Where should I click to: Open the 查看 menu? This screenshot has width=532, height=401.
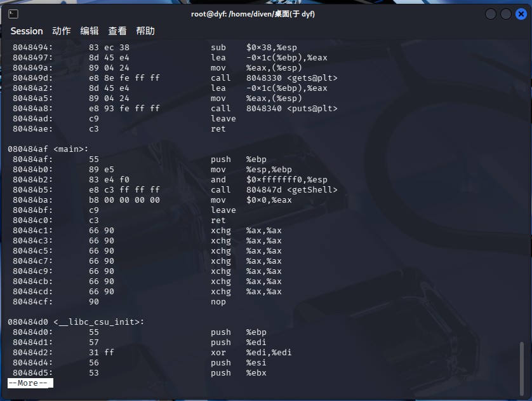[117, 31]
